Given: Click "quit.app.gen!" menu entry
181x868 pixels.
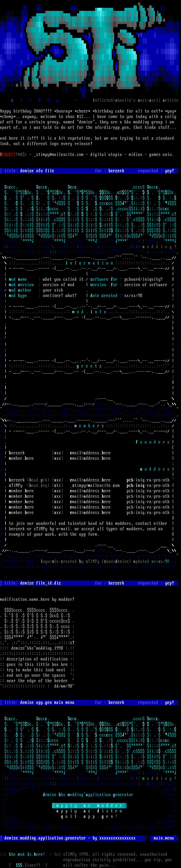Looking at the screenshot, I should point(89,816).
